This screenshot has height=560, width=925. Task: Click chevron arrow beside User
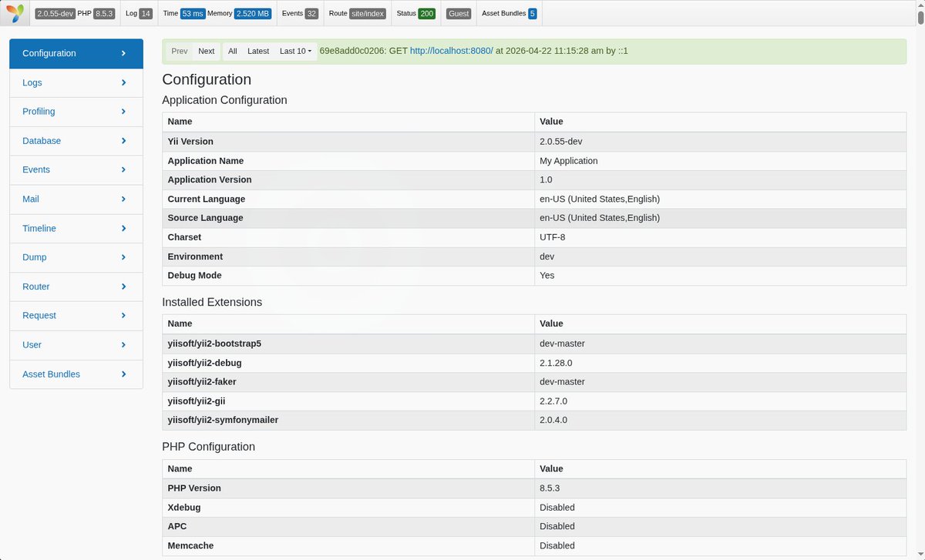tap(123, 344)
